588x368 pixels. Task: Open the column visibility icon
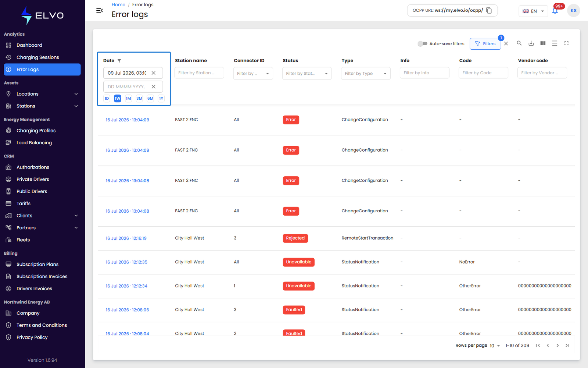click(543, 43)
